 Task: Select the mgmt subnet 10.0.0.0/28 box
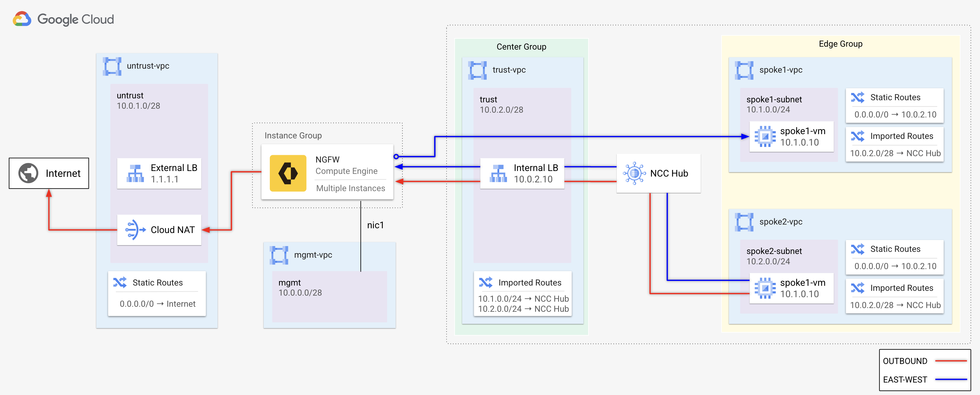coord(329,297)
